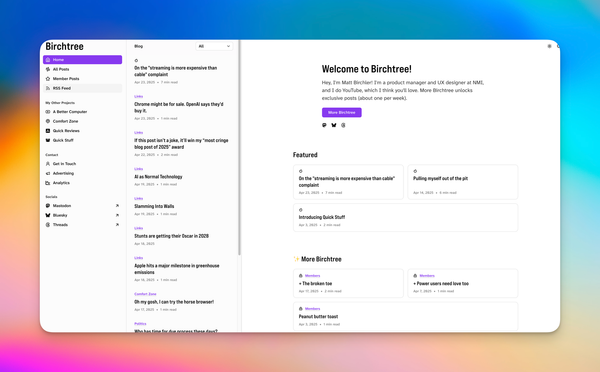Click the purple More Birchtree button
Viewport: 600px width, 372px height.
tap(341, 113)
